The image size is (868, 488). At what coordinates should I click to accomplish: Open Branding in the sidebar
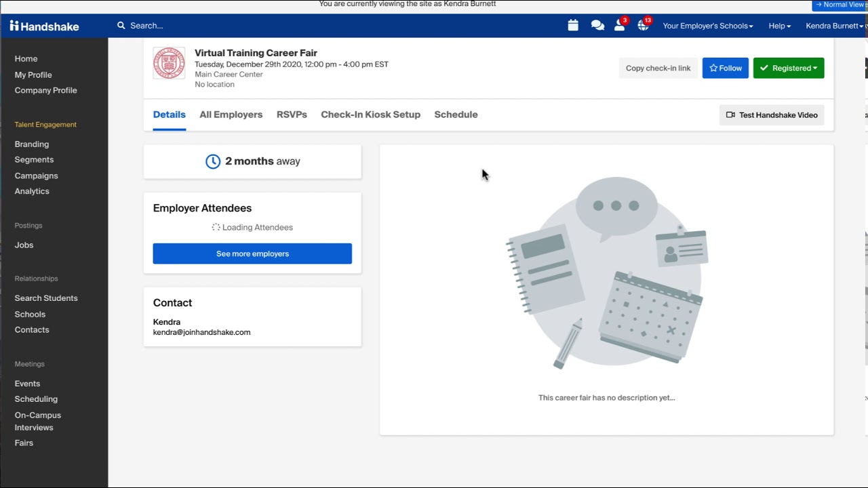pyautogui.click(x=32, y=144)
